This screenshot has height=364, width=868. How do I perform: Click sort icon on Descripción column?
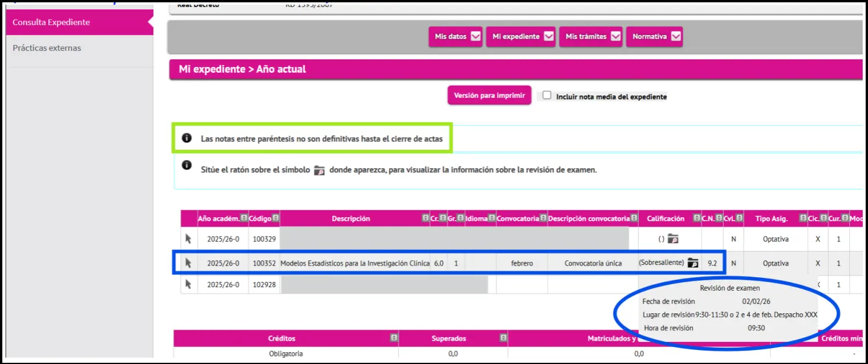425,218
